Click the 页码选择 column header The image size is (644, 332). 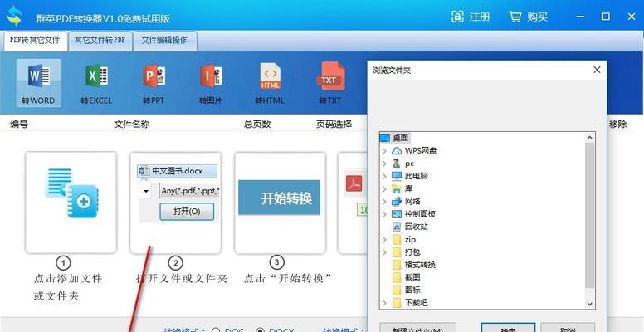tap(334, 124)
